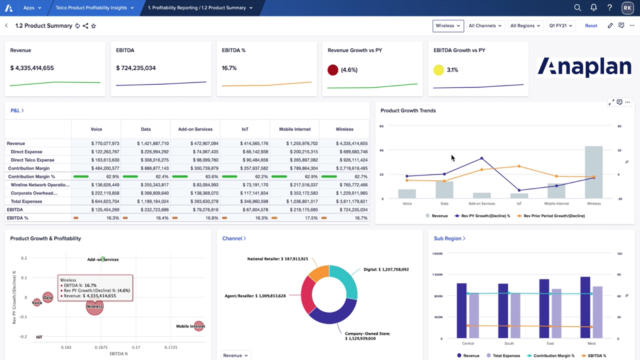Click the West Revenue bar in Sub Region chart
This screenshot has height=360, width=640.
point(585,307)
